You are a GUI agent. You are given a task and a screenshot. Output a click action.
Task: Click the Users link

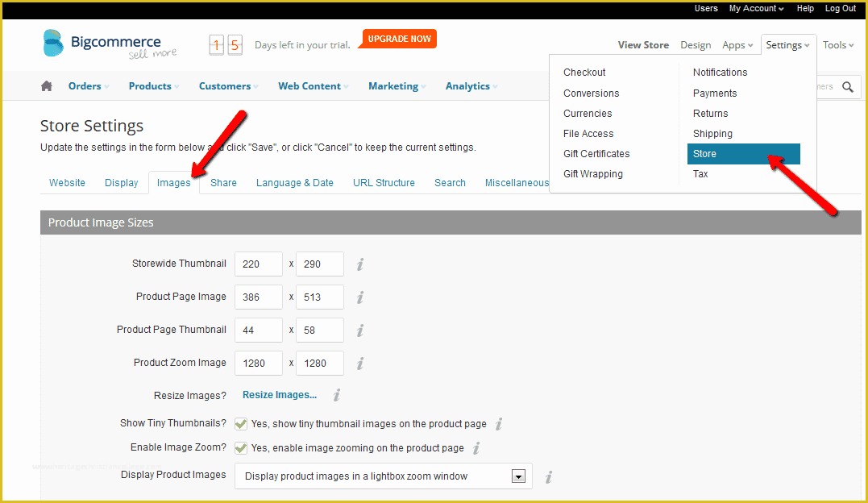(706, 8)
